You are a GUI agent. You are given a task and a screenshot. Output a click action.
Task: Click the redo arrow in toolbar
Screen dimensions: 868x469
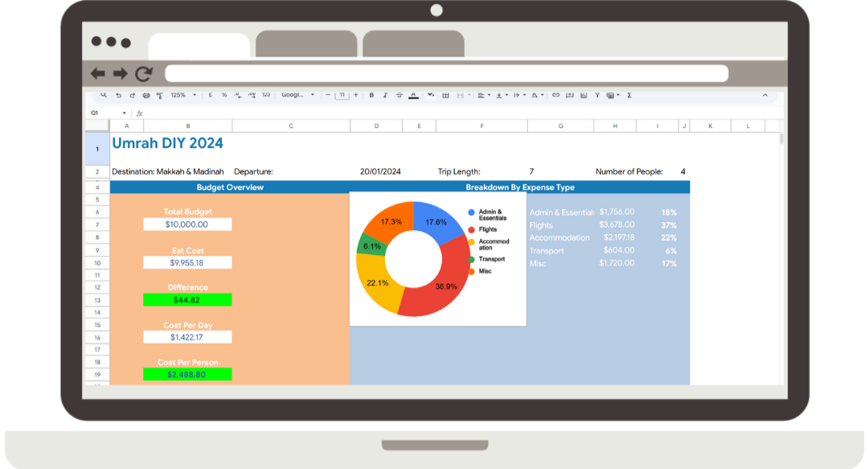pos(133,96)
